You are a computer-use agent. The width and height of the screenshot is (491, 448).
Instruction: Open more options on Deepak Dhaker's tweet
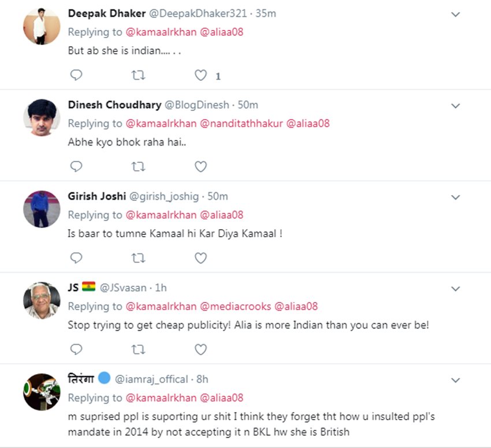pyautogui.click(x=455, y=14)
